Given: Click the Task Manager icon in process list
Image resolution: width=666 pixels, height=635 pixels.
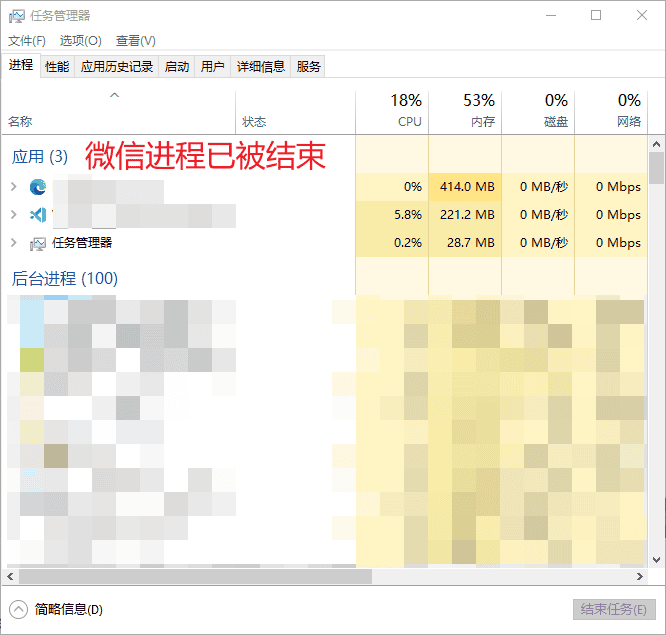Looking at the screenshot, I should (x=38, y=243).
